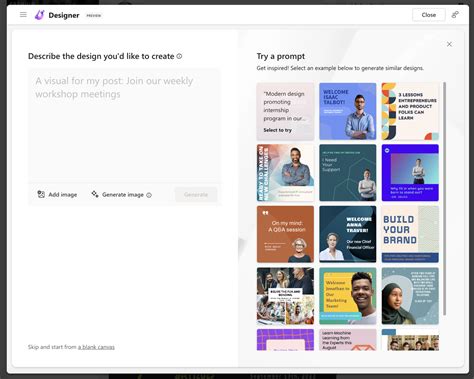Choose the I Need Your Support template

click(348, 173)
